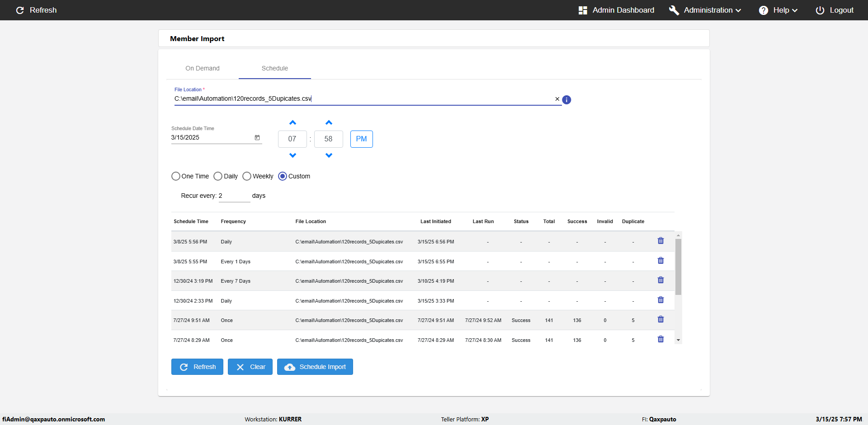Increase the hour with up chevron
The height and width of the screenshot is (425, 868).
tap(292, 123)
